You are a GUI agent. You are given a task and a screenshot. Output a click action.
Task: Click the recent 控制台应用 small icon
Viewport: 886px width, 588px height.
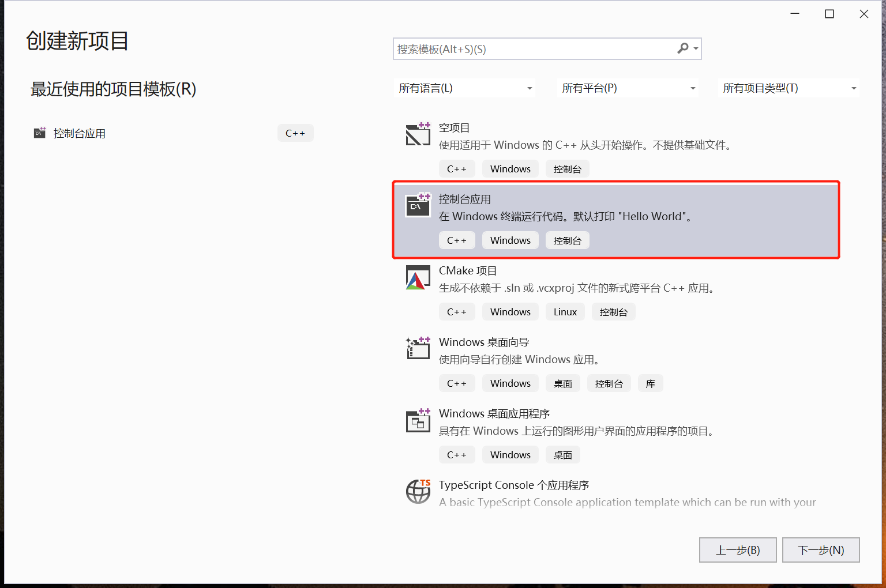click(40, 133)
